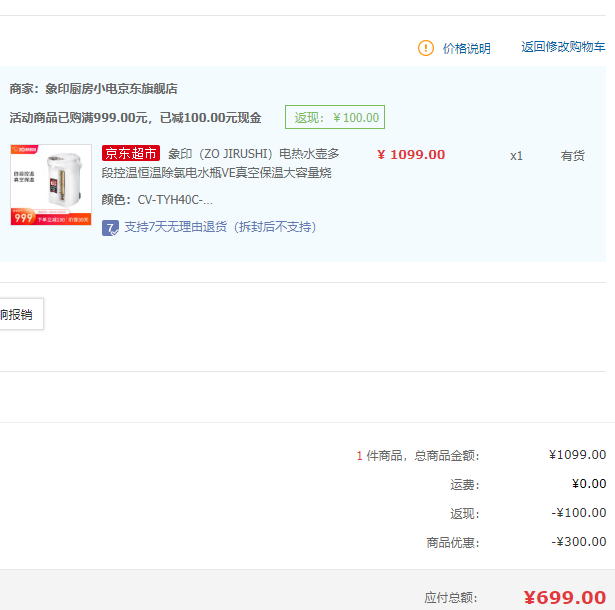Click the cashback deduction -¥100.00

(x=579, y=513)
